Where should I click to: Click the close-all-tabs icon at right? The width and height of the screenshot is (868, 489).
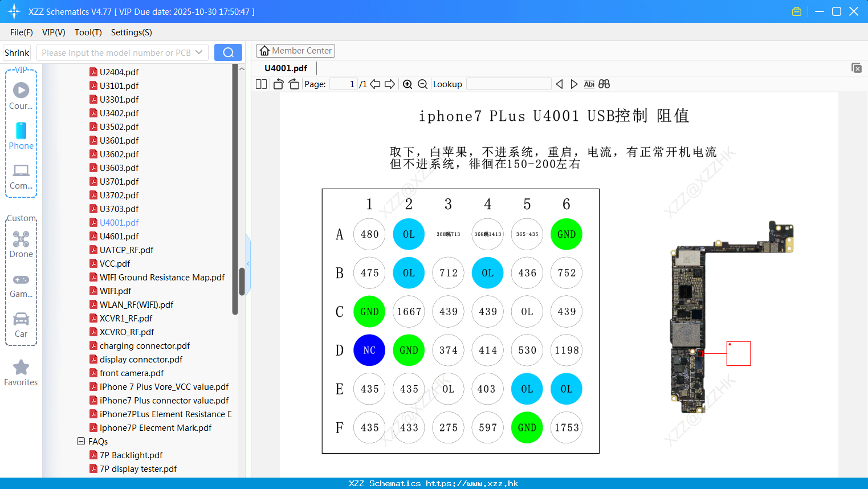tap(856, 68)
